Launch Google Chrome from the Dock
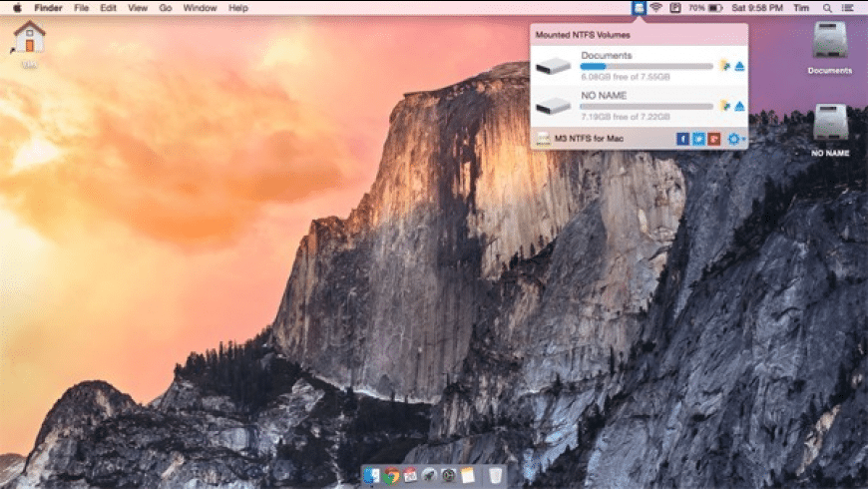Viewport: 868px width, 489px height. click(391, 475)
